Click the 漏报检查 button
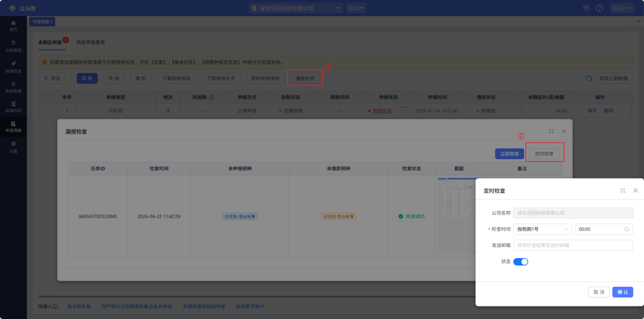This screenshot has height=319, width=644. [x=305, y=79]
